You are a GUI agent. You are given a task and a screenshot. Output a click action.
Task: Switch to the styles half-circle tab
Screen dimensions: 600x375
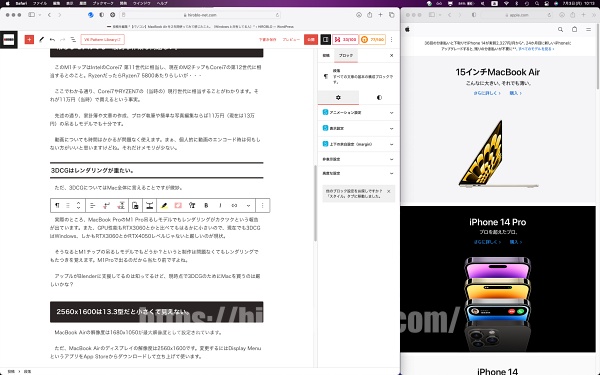pos(379,98)
